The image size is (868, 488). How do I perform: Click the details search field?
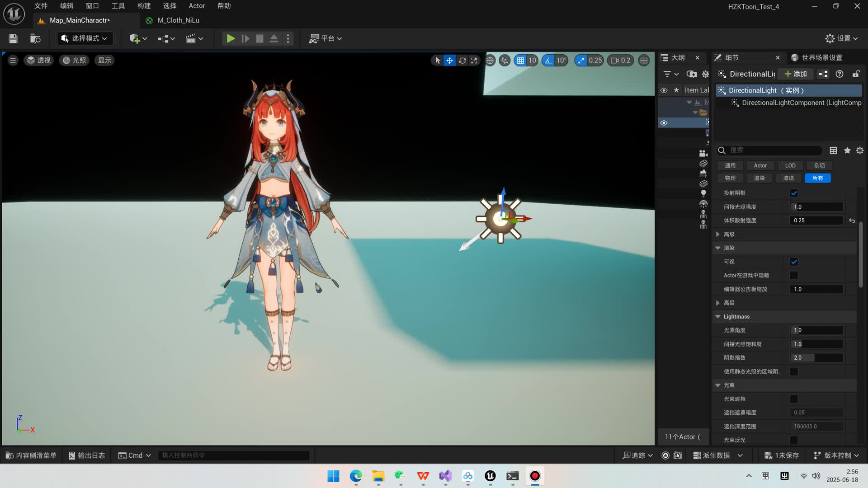click(x=769, y=150)
